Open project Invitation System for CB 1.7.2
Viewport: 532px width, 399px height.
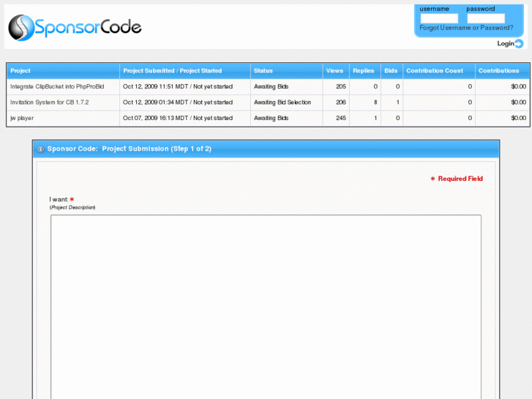point(50,102)
